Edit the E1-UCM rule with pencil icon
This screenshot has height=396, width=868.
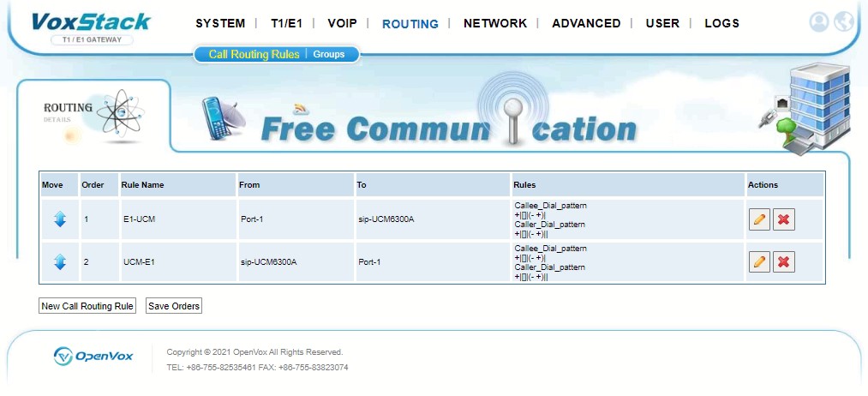[759, 219]
